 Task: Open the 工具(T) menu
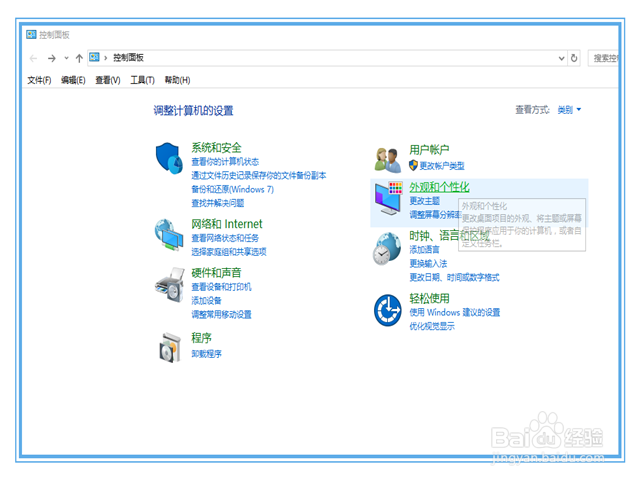[142, 80]
